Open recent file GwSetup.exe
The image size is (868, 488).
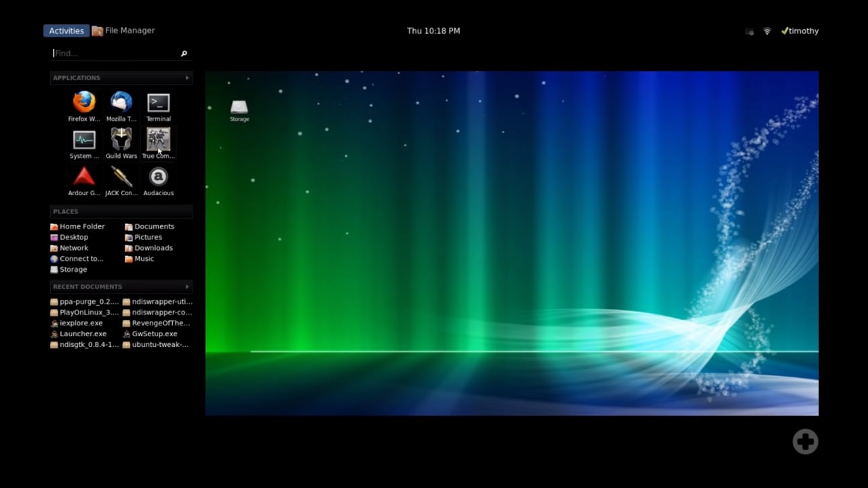(x=150, y=334)
